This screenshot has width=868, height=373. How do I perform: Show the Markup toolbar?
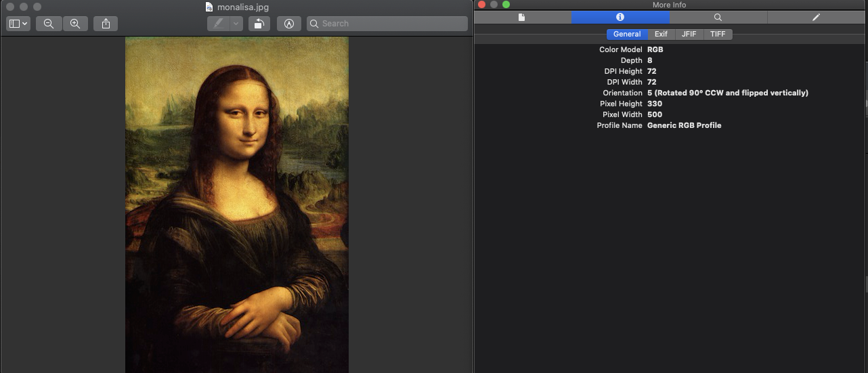click(289, 24)
